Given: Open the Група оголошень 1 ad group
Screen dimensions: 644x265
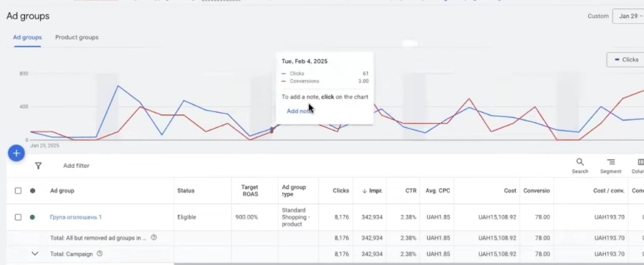Looking at the screenshot, I should (x=76, y=217).
